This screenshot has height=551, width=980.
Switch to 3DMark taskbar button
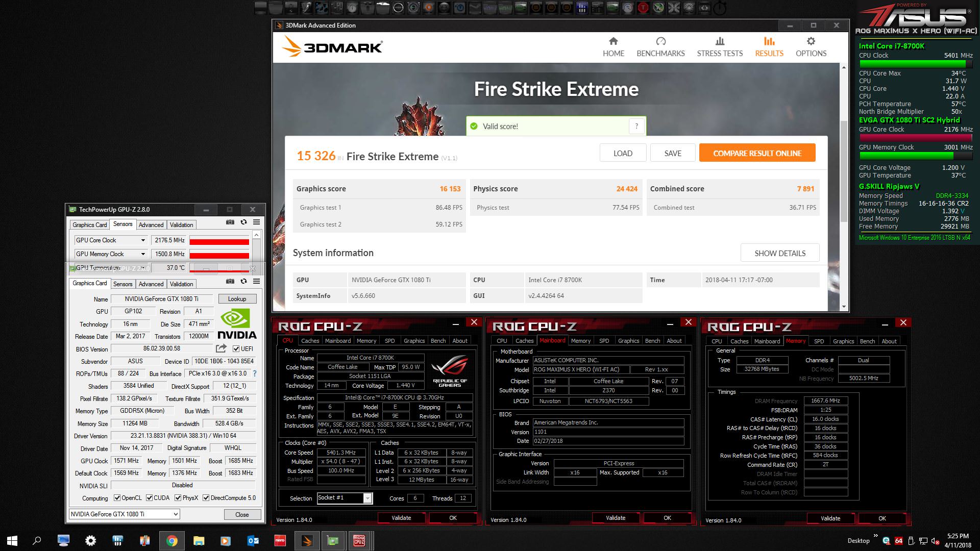(307, 541)
